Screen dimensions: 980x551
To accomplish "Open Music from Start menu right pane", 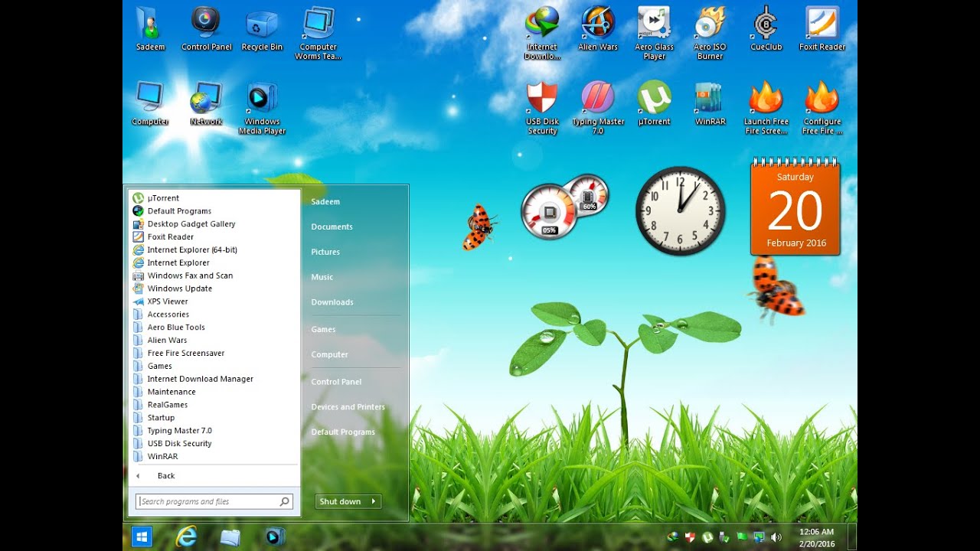I will click(322, 277).
